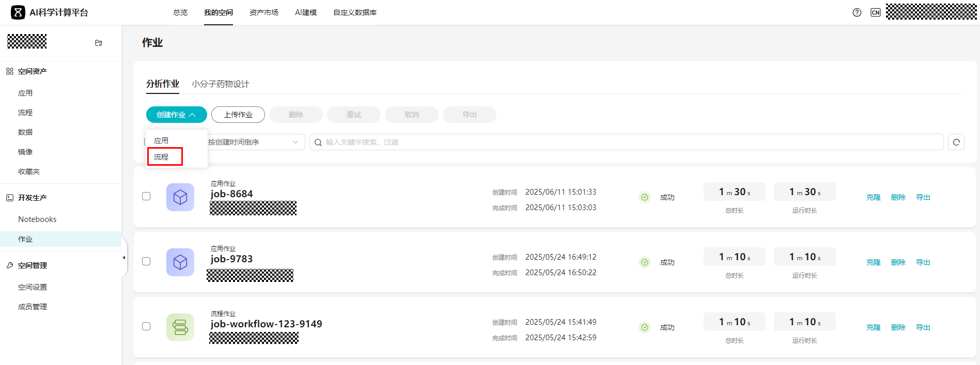Click the 重试 toolbar button
Screen dimensions: 980x365
coord(354,115)
